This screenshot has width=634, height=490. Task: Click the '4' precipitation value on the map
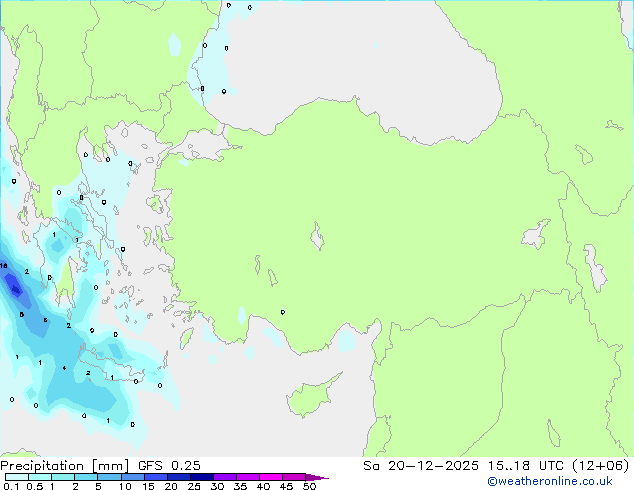(x=64, y=368)
